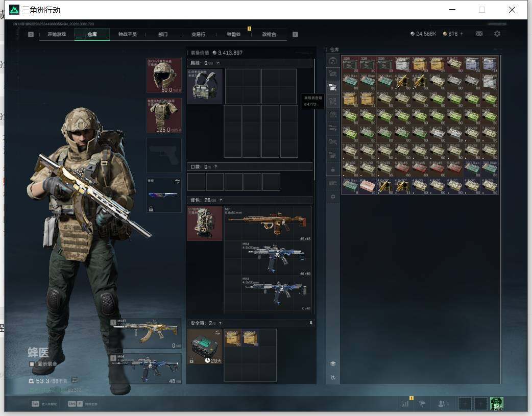Click the previous-tab button left of 开始游戏
This screenshot has width=532, height=416.
click(x=31, y=34)
